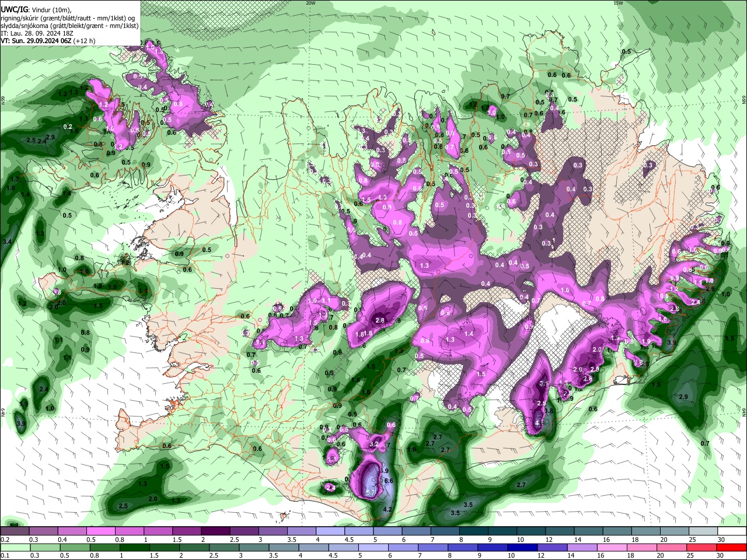747x560 pixels.
Task: Pick lower legend swatch between 0.8 and 1
Action: click(x=106, y=548)
